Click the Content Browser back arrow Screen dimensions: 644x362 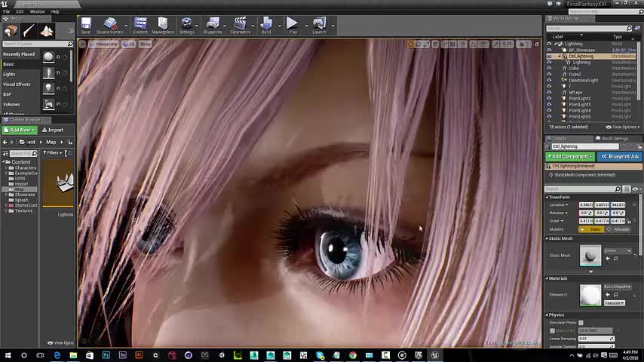pyautogui.click(x=5, y=143)
